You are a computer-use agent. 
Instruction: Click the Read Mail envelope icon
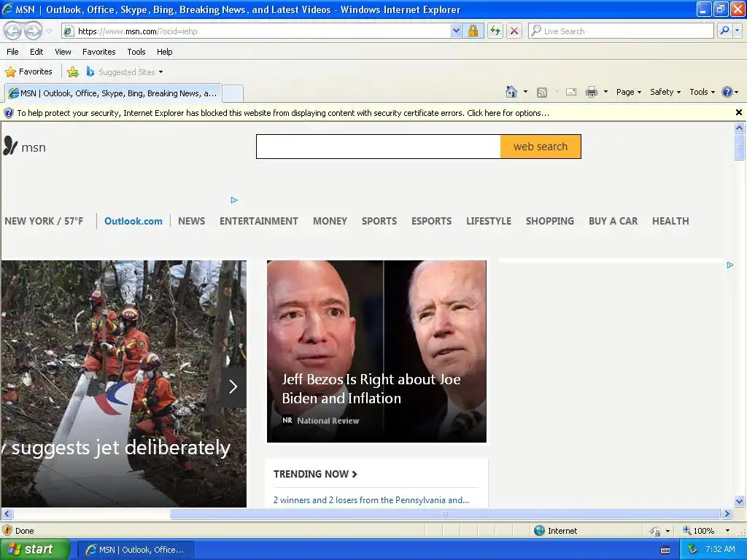(571, 92)
